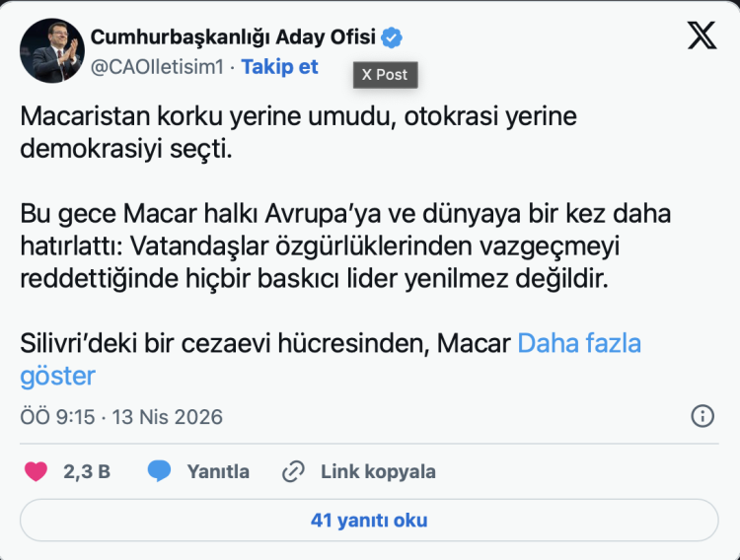
Task: Follow the account via Takip et
Action: [x=280, y=67]
